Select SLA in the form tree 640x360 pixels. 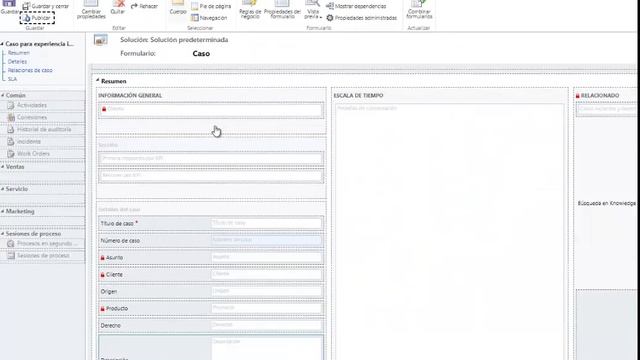coord(12,79)
